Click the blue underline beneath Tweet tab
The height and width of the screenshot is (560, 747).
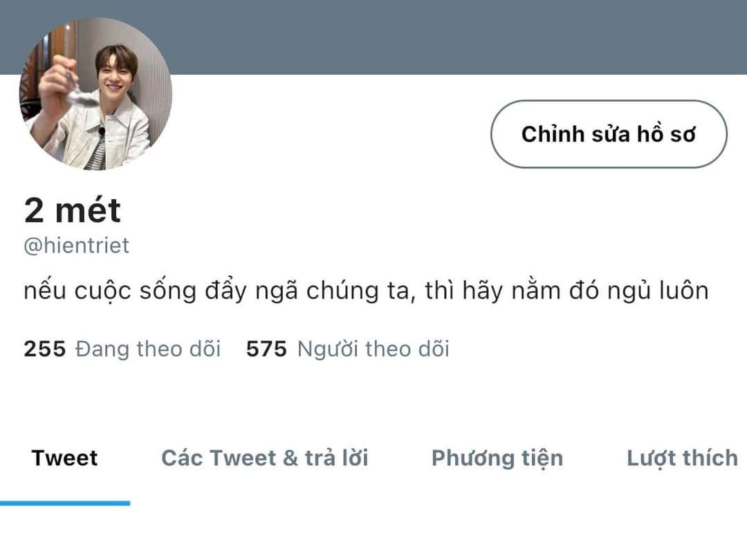point(65,503)
